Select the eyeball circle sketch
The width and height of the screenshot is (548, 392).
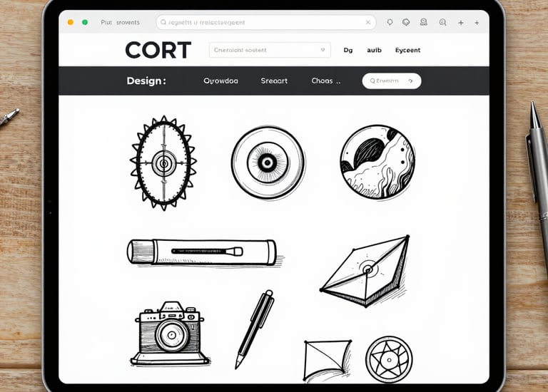[x=268, y=163]
